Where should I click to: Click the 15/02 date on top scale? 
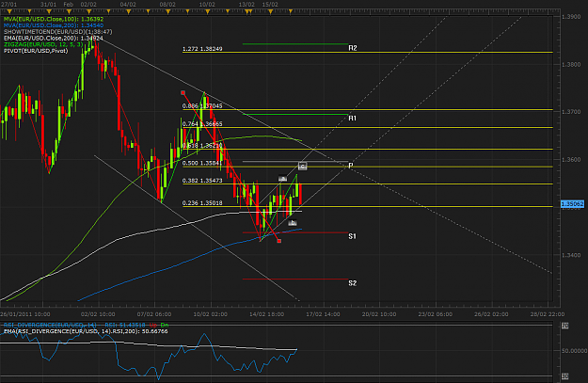(270, 5)
